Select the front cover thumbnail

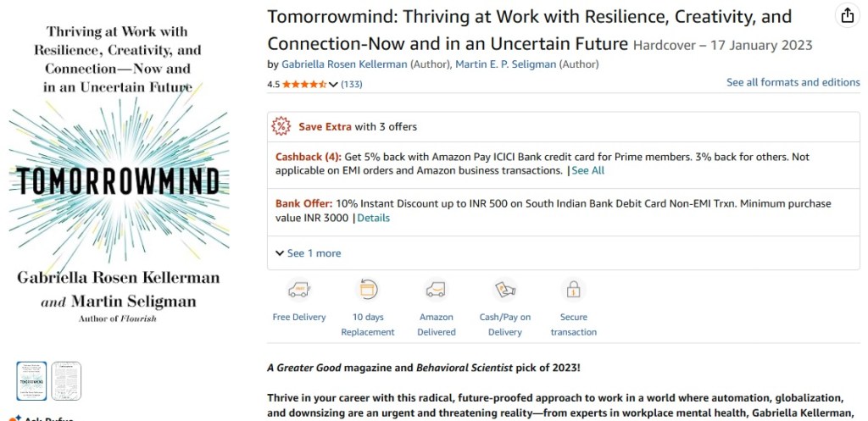tap(32, 380)
